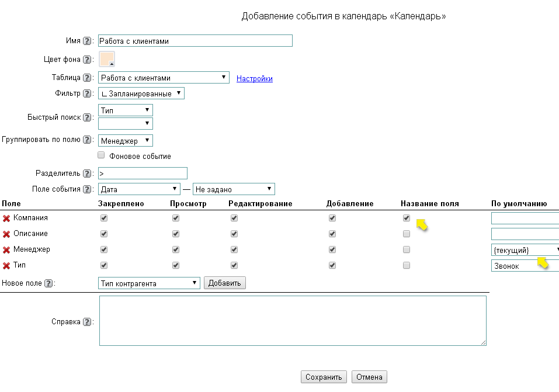Expand the Новое поле dropdown Тип контрагента
The width and height of the screenshot is (559, 392).
pos(149,283)
